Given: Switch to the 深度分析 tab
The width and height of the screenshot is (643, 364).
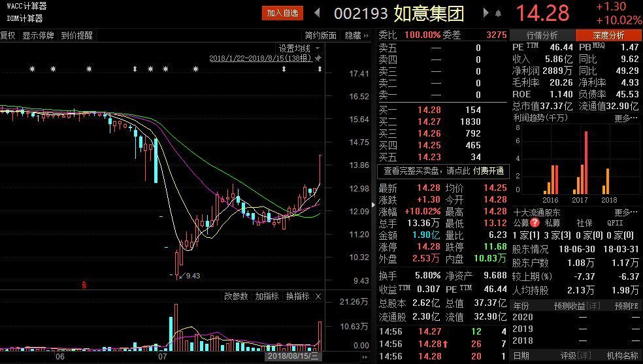Looking at the screenshot, I should pos(608,35).
